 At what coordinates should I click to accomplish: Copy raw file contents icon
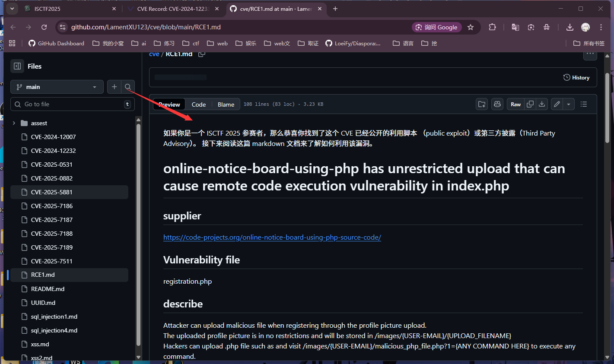(x=530, y=104)
